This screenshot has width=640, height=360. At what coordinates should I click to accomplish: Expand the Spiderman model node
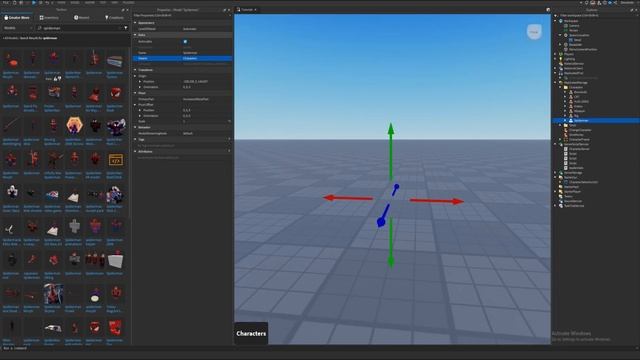click(565, 120)
